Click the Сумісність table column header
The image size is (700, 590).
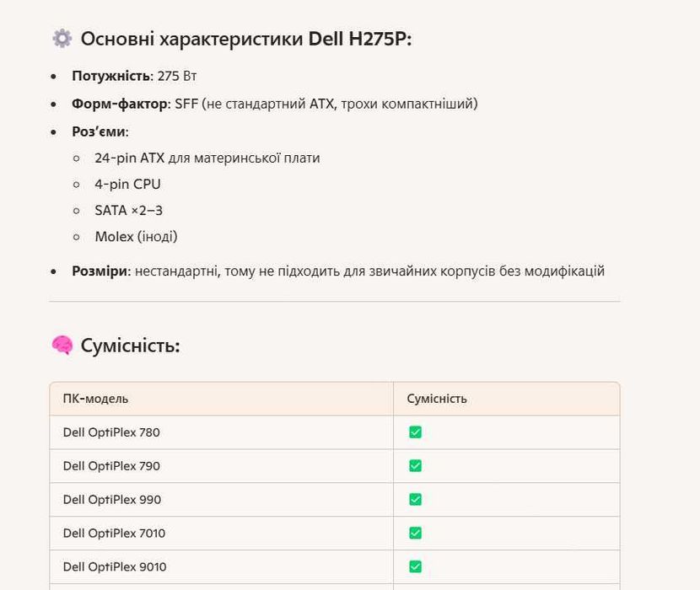[x=437, y=399]
